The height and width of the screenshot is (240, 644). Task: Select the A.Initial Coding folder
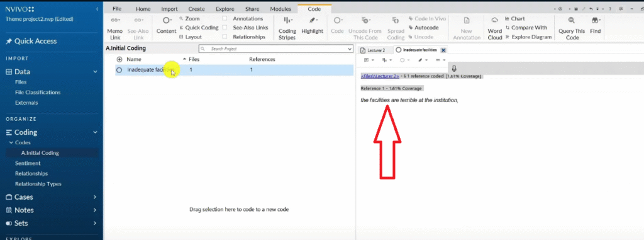40,152
